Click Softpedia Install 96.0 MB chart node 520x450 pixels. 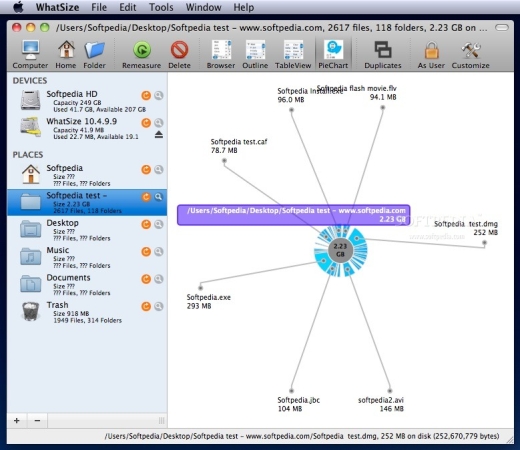click(x=291, y=110)
